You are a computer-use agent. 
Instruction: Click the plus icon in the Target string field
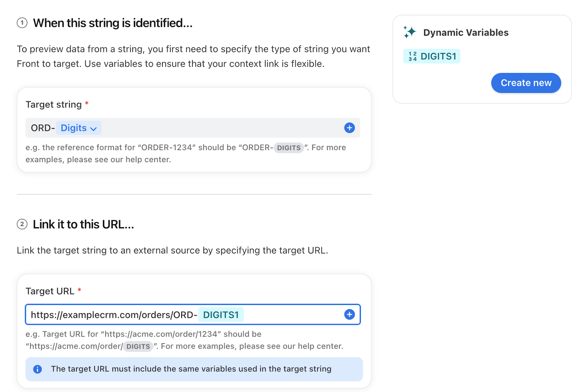(x=349, y=128)
